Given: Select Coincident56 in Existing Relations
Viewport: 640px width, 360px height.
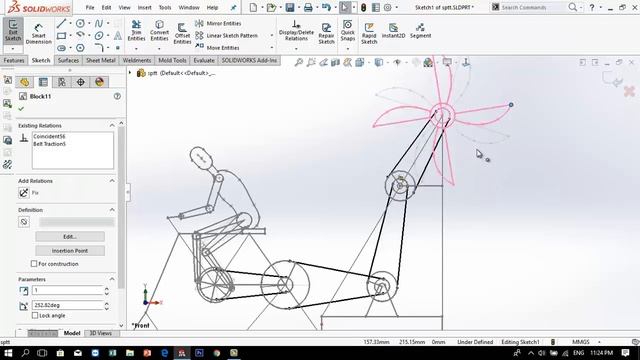Looking at the screenshot, I should 49,136.
